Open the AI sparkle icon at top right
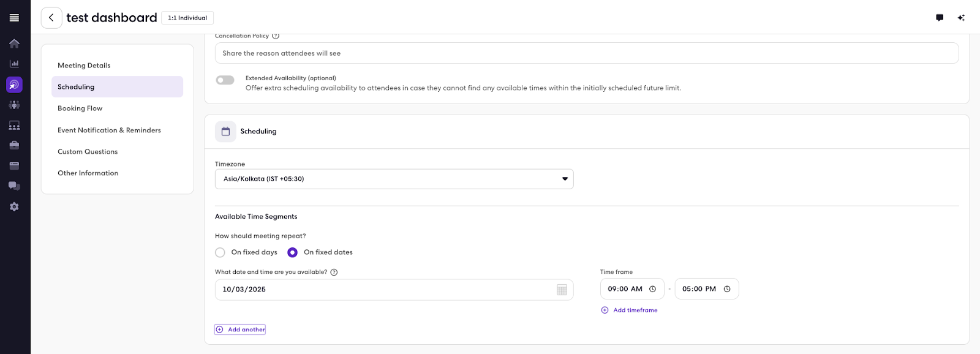The height and width of the screenshot is (354, 980). (961, 18)
